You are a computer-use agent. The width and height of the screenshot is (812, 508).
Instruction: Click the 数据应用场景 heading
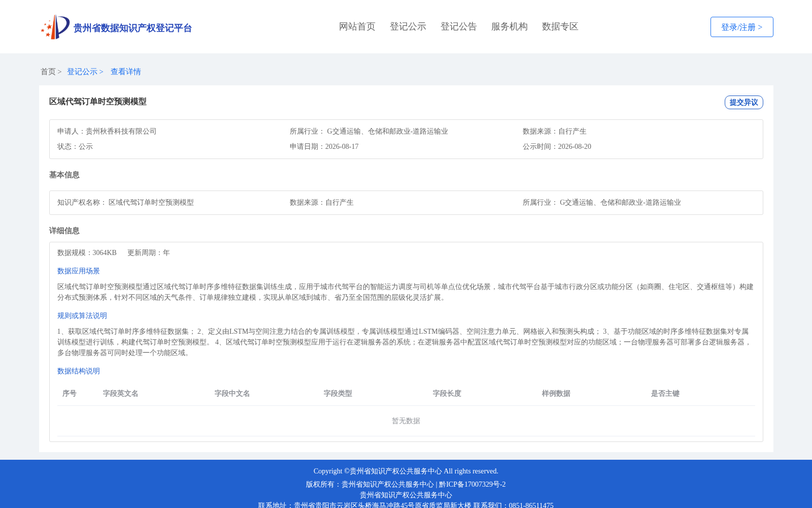[79, 271]
